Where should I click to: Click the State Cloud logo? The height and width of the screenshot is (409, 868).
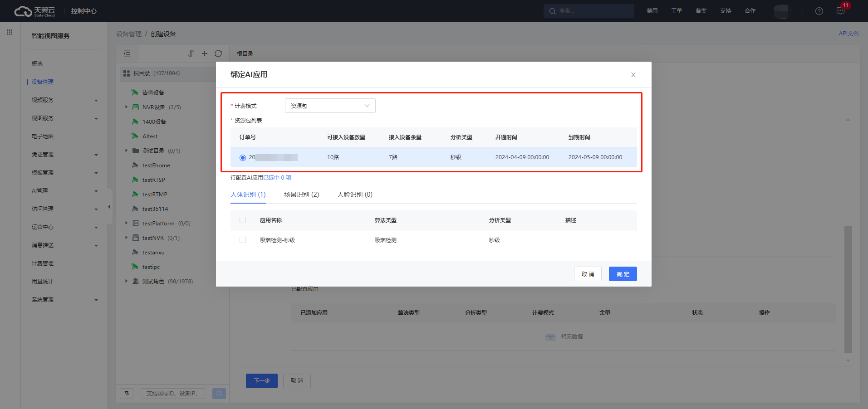pos(34,11)
